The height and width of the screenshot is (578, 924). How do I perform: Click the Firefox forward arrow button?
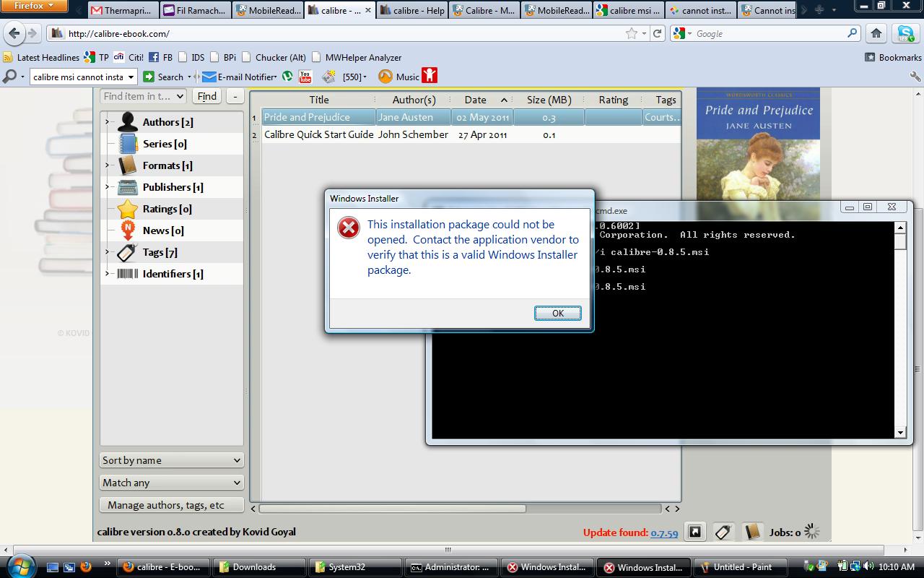pos(32,33)
